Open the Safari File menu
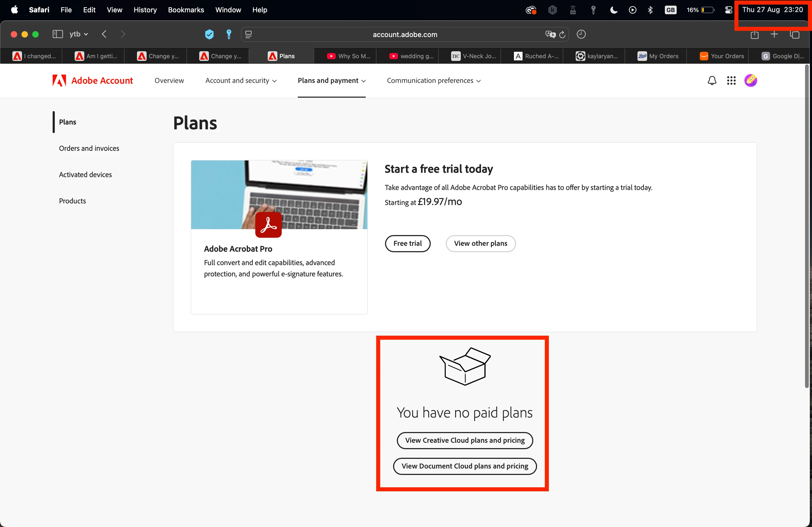The height and width of the screenshot is (527, 812). [66, 10]
